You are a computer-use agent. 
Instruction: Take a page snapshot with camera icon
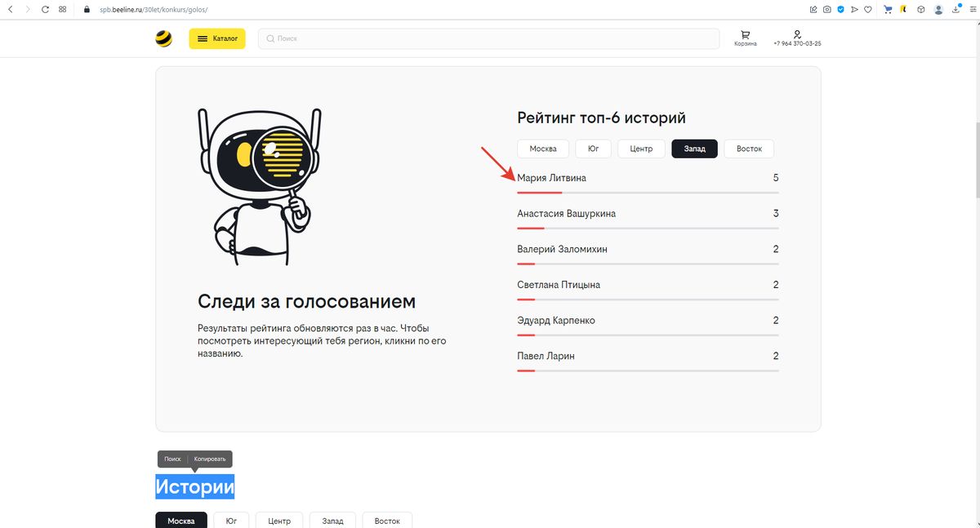tap(827, 10)
